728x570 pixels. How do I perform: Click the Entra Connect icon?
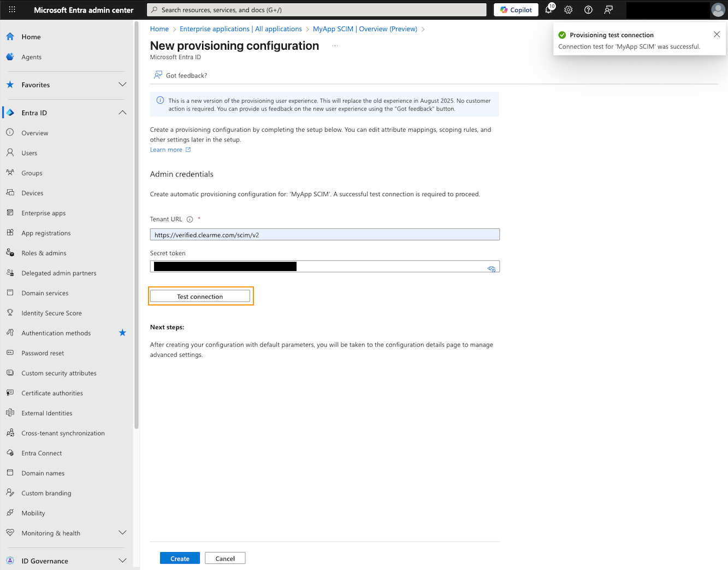10,453
